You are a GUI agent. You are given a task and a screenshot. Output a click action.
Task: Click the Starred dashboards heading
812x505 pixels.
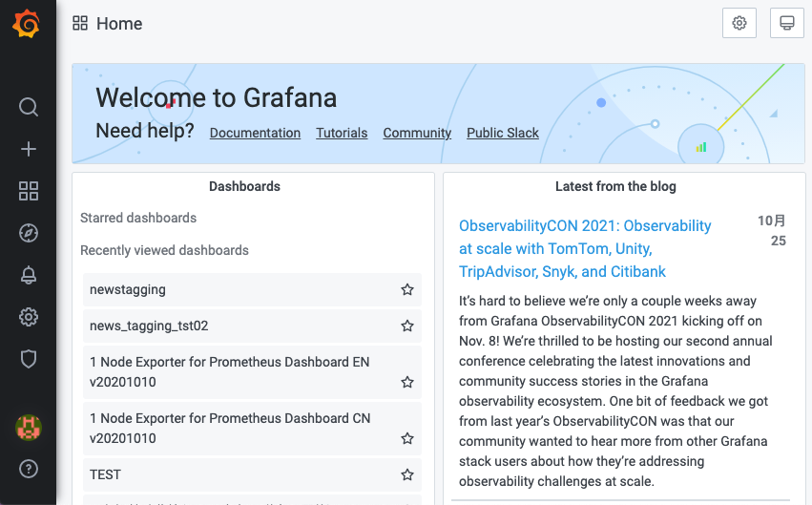[x=138, y=218]
